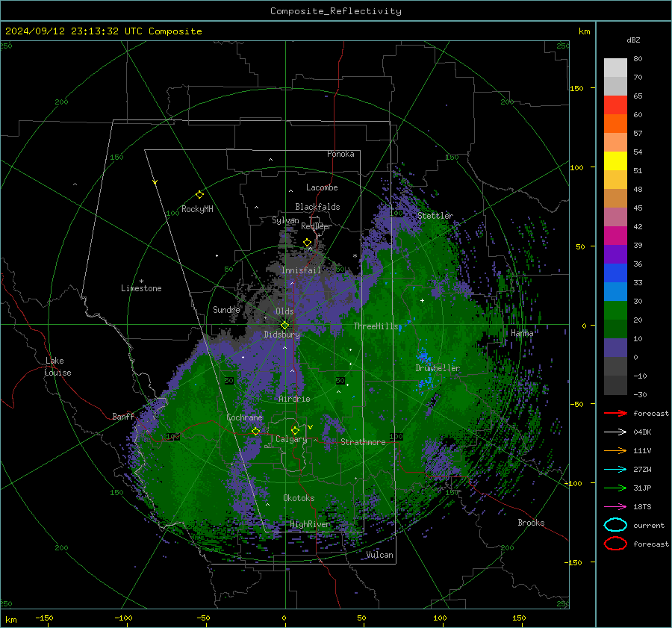Select the red 60-65 dBZ swatch
Viewport: 672px width, 628px height.
(x=615, y=105)
